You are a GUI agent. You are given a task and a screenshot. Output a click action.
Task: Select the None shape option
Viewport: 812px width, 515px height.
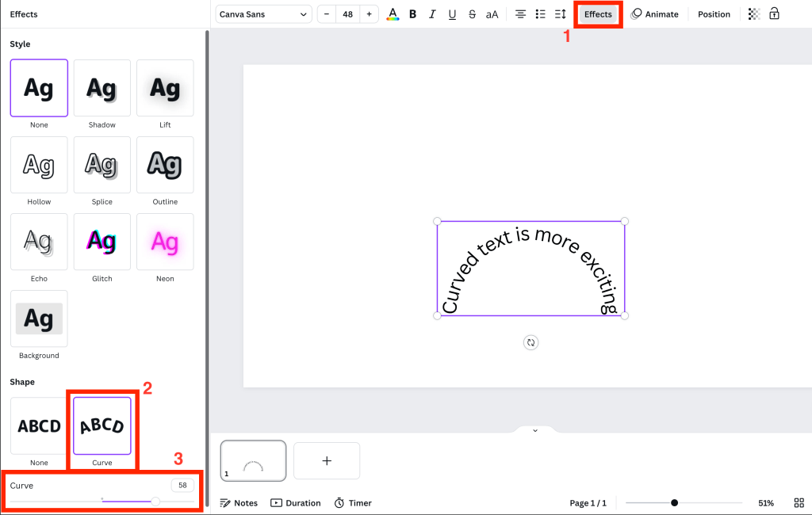point(39,426)
